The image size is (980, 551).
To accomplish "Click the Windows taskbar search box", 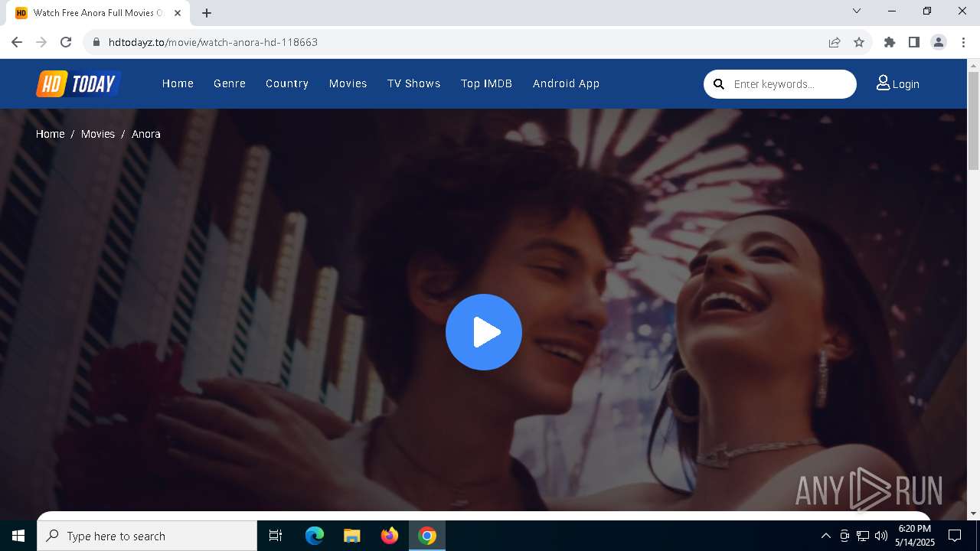I will coord(147,536).
